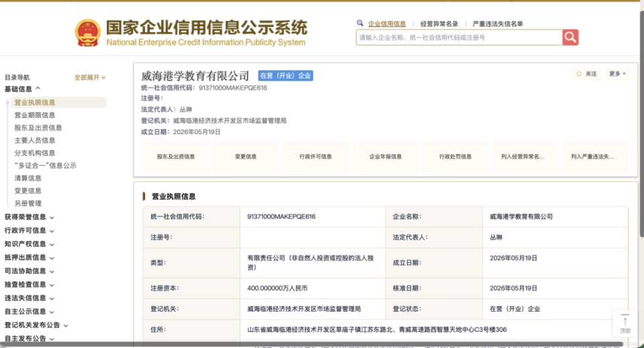
Task: Click the header credit code 91371000MAKEPQE616
Action: [x=233, y=88]
